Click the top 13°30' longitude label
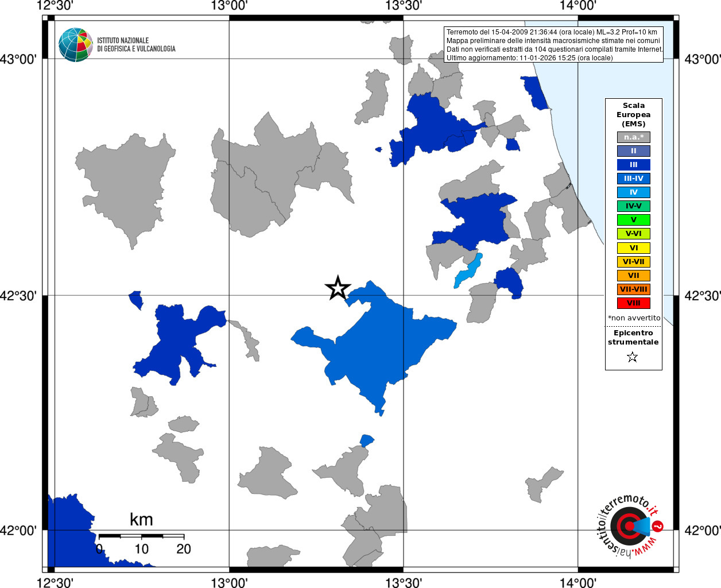This screenshot has height=588, width=721. (x=404, y=6)
